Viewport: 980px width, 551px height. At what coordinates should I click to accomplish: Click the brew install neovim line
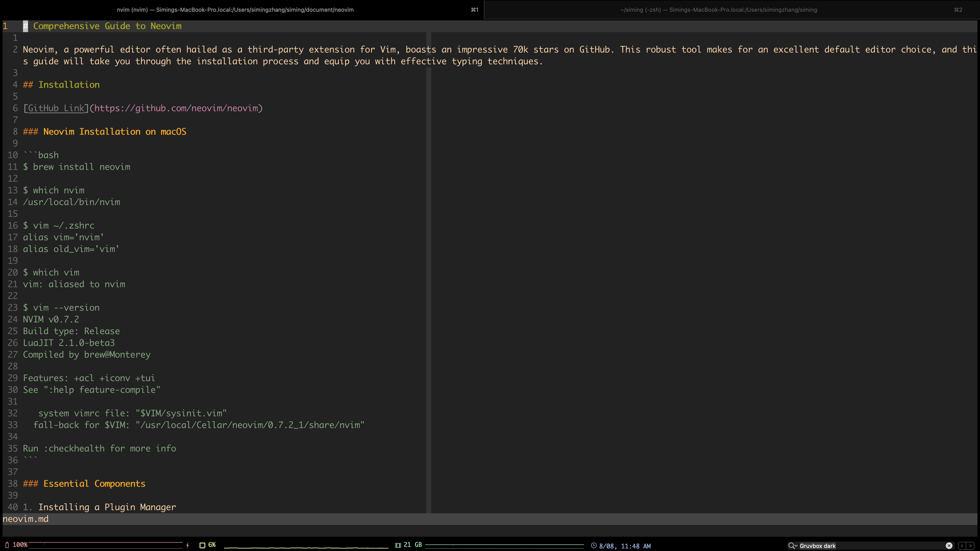(77, 167)
